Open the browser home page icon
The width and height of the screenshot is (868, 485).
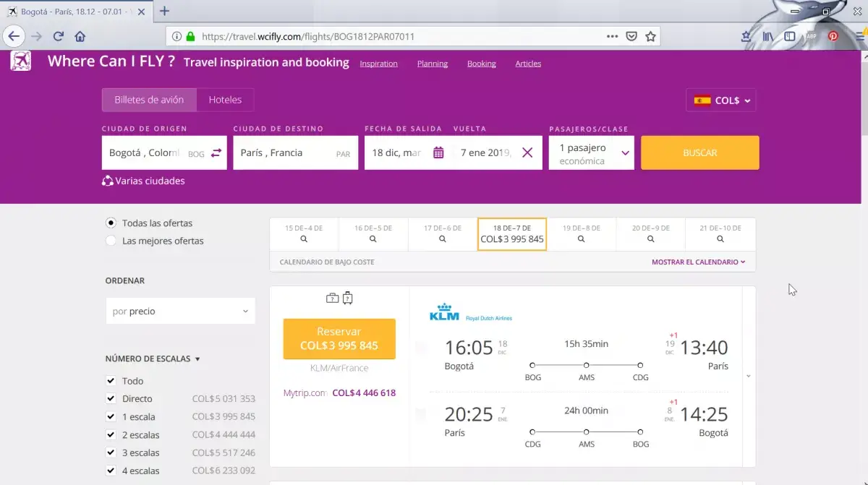tap(80, 36)
